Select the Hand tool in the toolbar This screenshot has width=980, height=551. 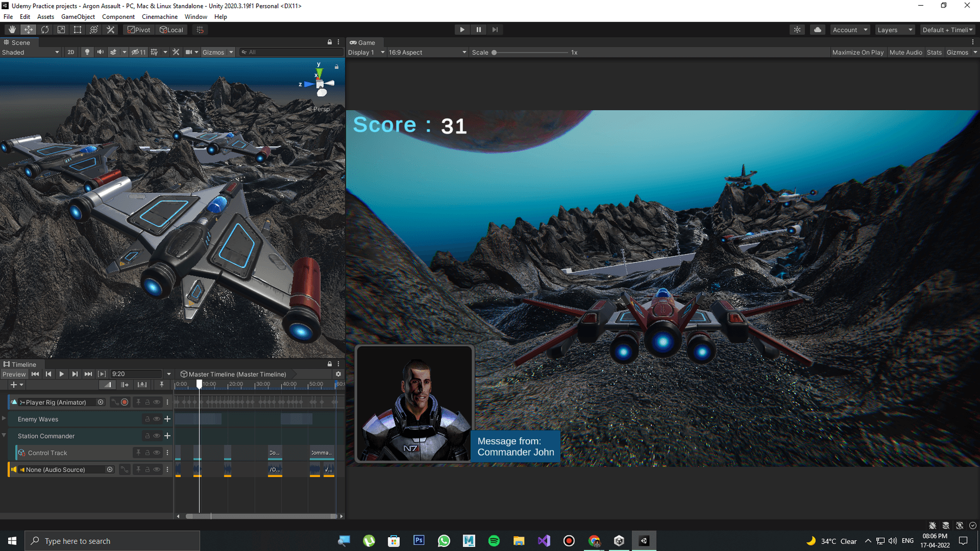coord(12,30)
